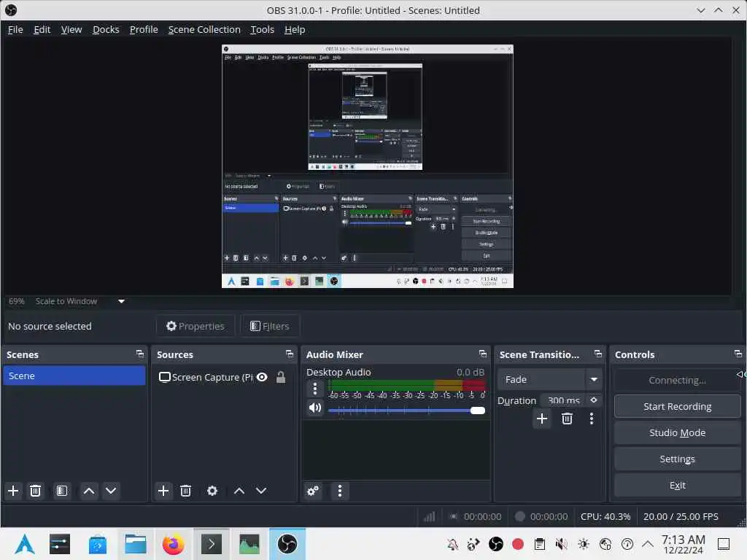Open Settings from Controls panel

tap(677, 459)
